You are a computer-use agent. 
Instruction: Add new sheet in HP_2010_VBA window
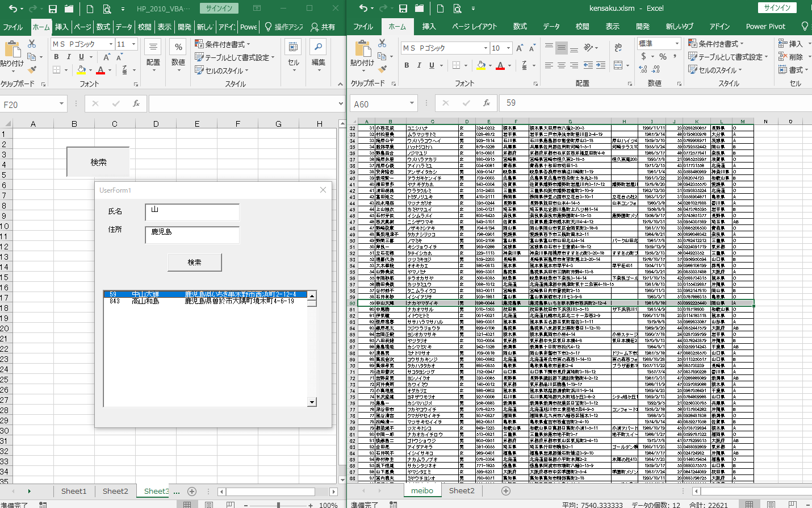pyautogui.click(x=192, y=492)
